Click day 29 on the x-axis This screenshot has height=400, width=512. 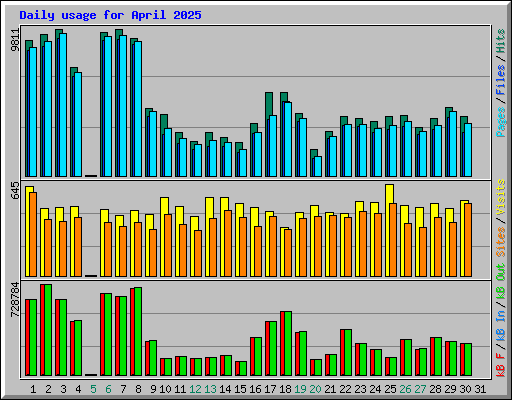pos(450,389)
